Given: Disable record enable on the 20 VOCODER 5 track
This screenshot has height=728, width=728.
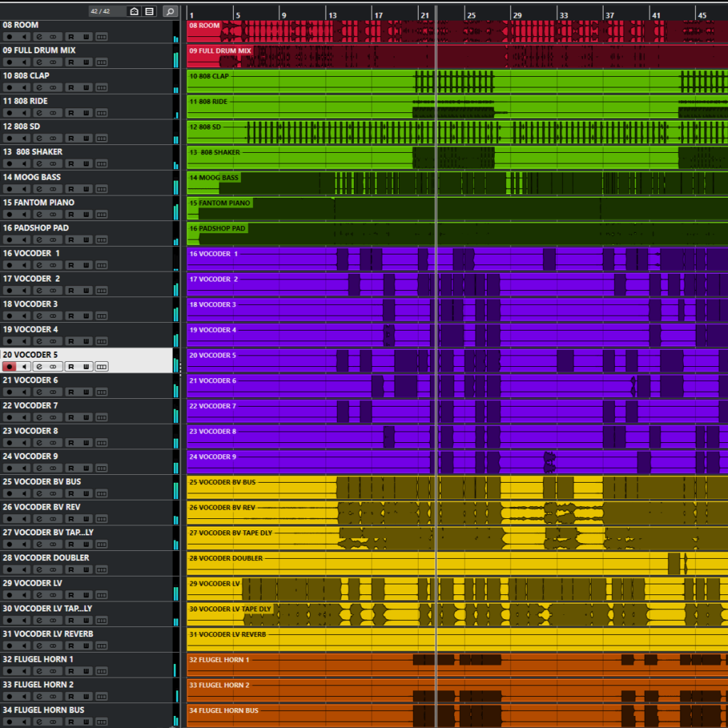Looking at the screenshot, I should click(x=9, y=366).
